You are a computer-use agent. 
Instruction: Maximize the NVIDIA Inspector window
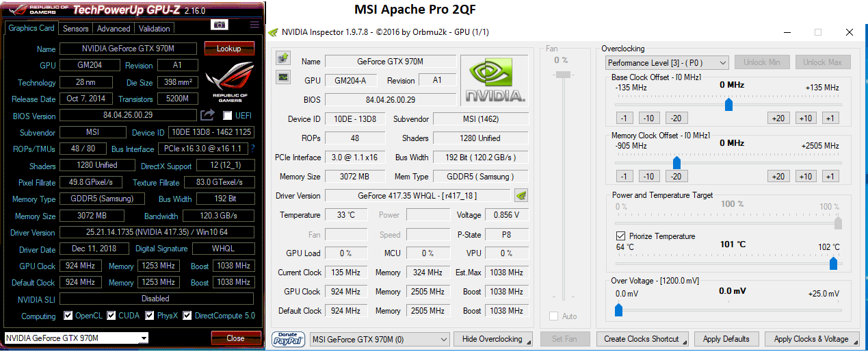coord(817,32)
